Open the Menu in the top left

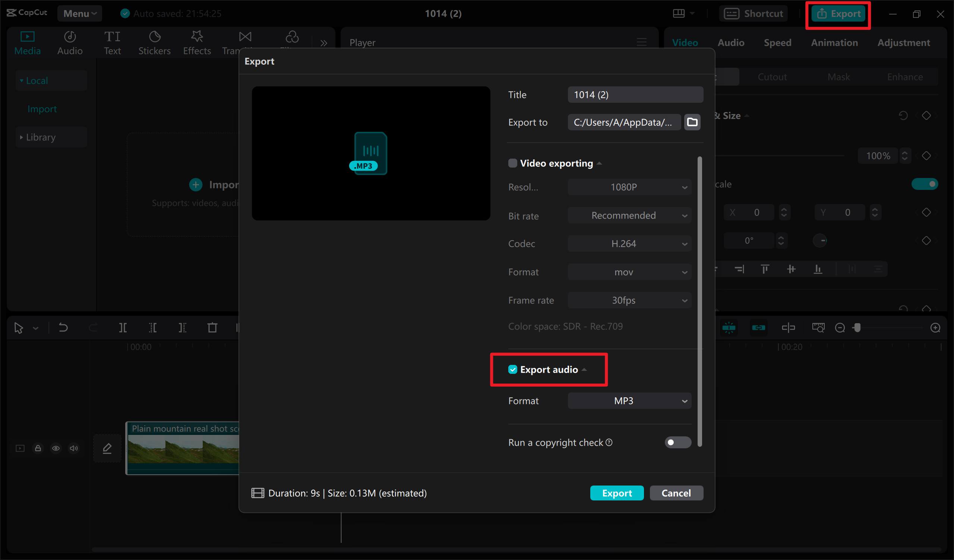79,13
